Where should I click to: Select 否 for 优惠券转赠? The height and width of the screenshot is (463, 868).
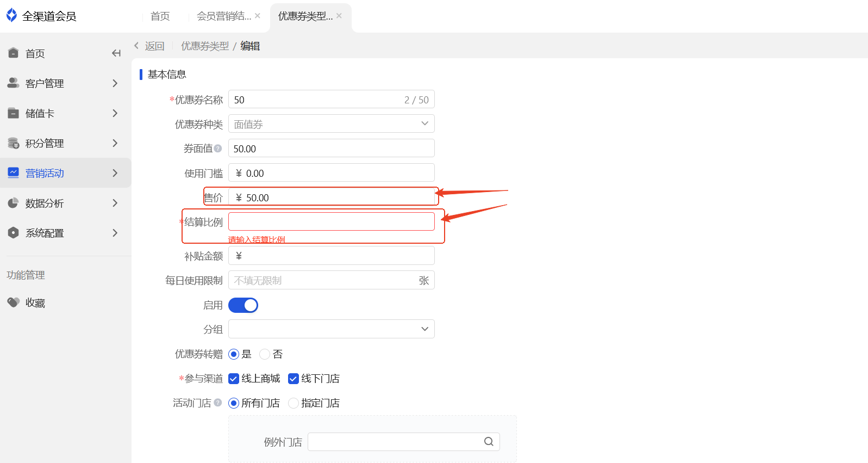pos(265,354)
